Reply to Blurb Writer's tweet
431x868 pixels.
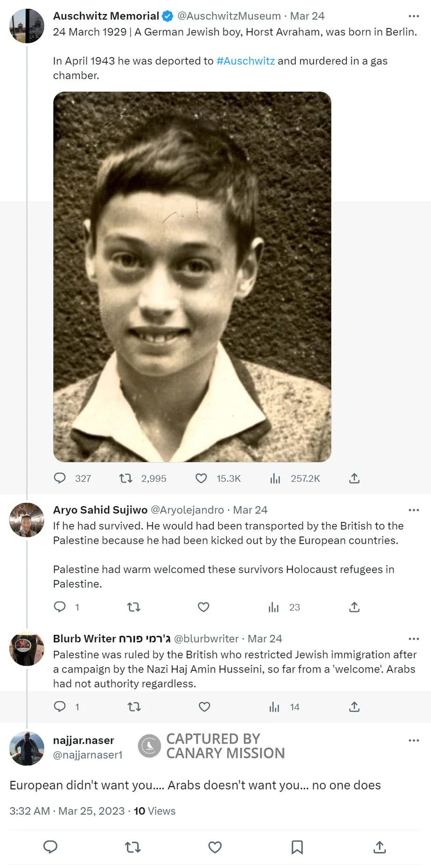60,706
